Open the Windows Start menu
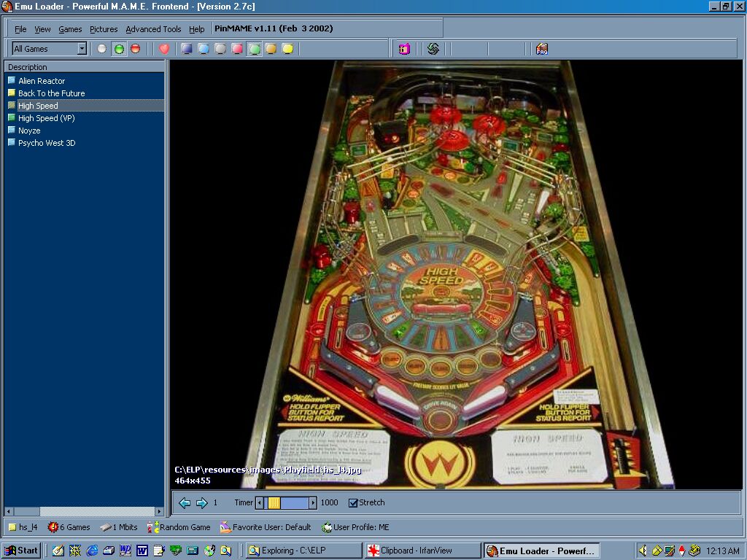Viewport: 747px width, 560px height. pos(21,551)
